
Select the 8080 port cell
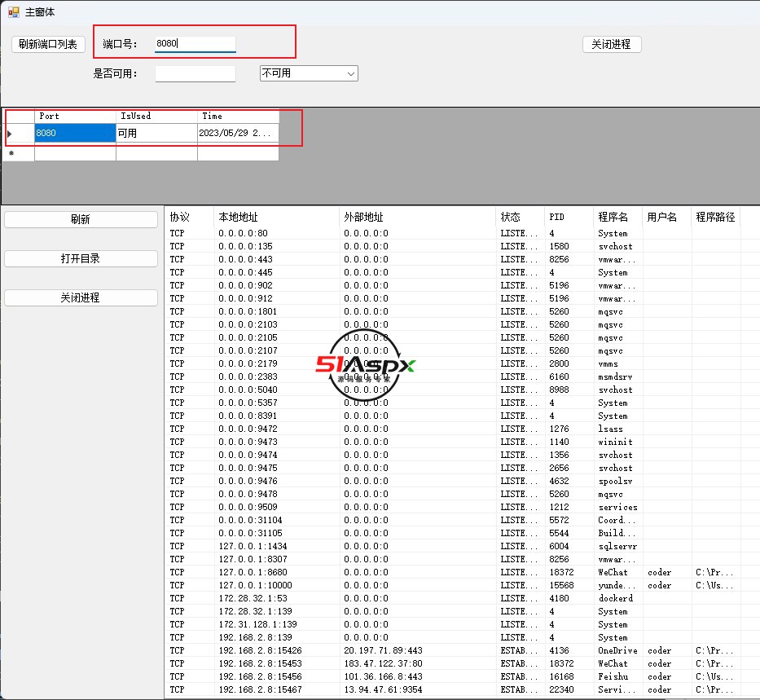(x=75, y=133)
